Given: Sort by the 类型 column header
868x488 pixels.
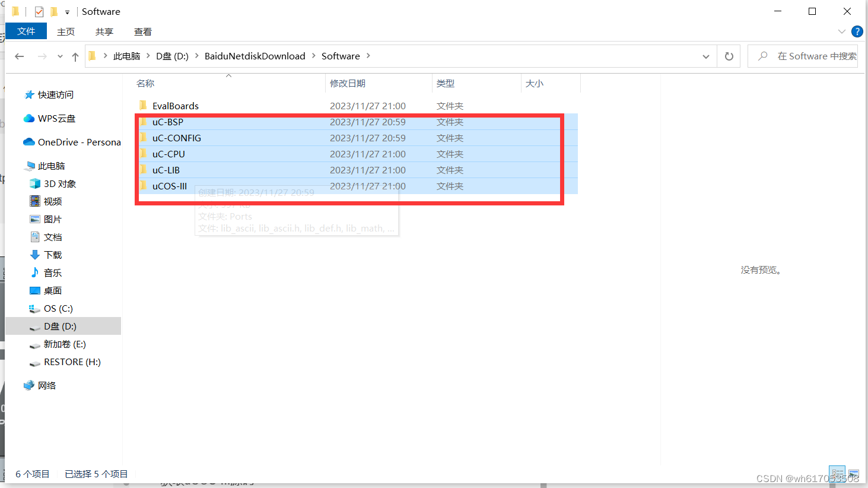Looking at the screenshot, I should pyautogui.click(x=446, y=84).
